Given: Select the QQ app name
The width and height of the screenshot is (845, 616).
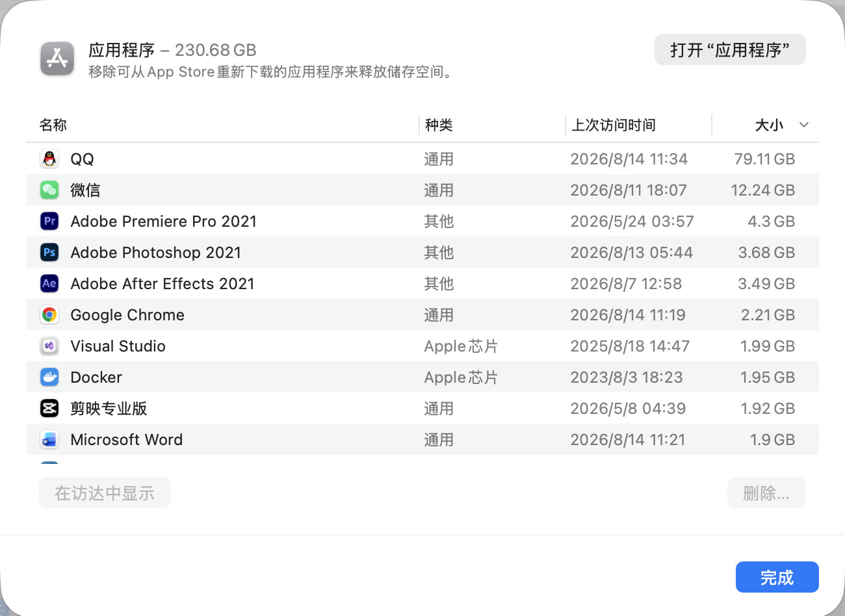Looking at the screenshot, I should [x=82, y=159].
